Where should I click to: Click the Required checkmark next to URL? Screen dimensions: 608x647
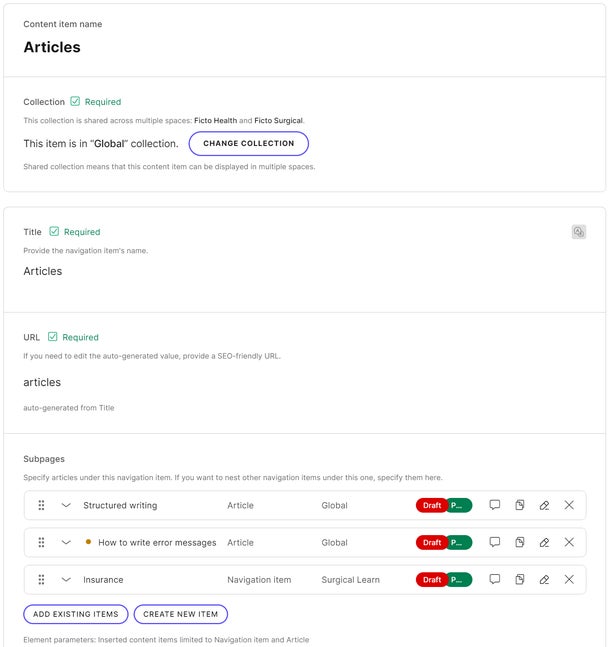(x=52, y=337)
